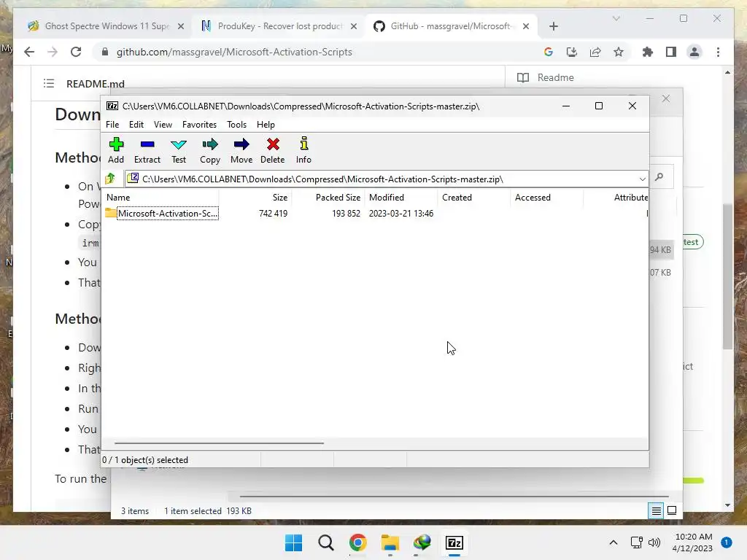The height and width of the screenshot is (560, 747).
Task: Open Chrome from the taskbar
Action: pyautogui.click(x=357, y=542)
